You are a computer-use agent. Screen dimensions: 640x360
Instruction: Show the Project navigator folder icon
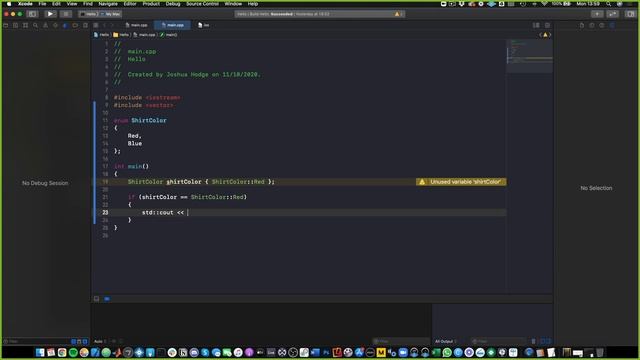coord(6,25)
